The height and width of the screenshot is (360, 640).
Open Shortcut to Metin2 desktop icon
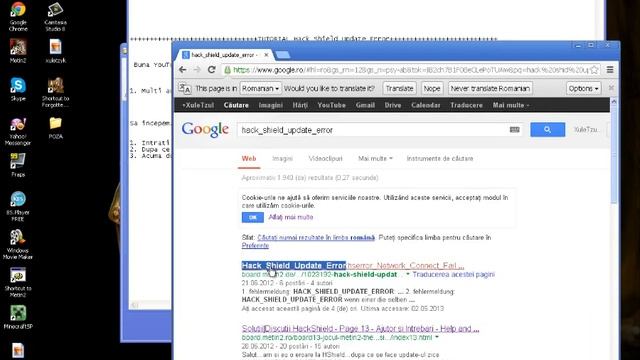[x=18, y=282]
